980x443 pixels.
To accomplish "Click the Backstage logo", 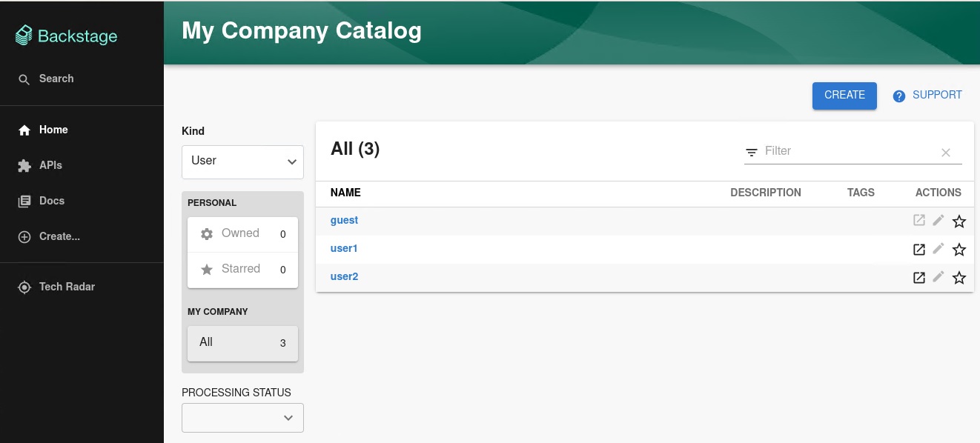I will (x=66, y=36).
